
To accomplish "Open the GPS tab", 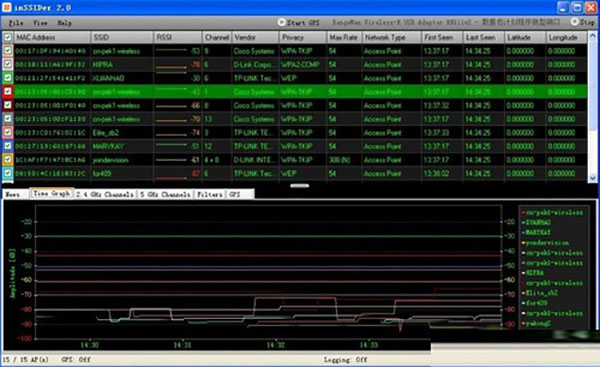I will point(235,194).
